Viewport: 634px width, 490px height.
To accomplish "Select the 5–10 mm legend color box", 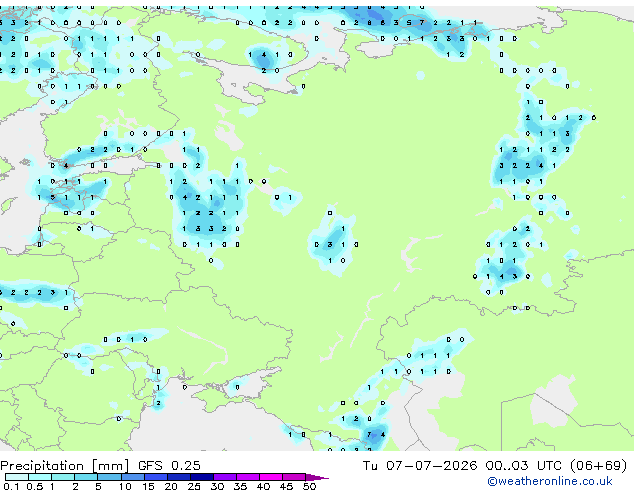I will pos(109,477).
